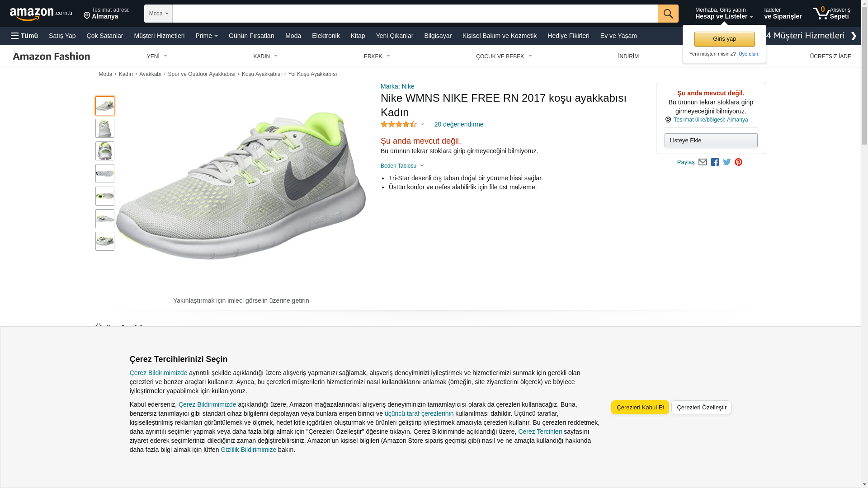Click inside the search input field

pyautogui.click(x=415, y=14)
